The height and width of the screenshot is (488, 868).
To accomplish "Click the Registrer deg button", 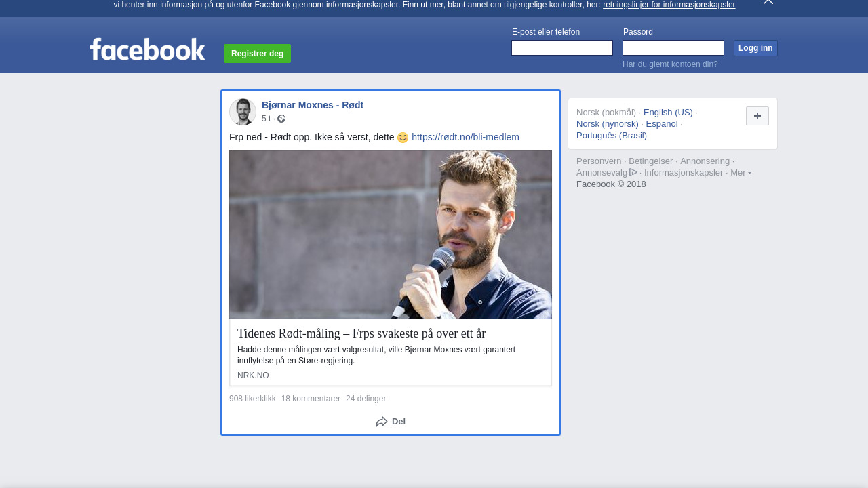I will (x=257, y=54).
